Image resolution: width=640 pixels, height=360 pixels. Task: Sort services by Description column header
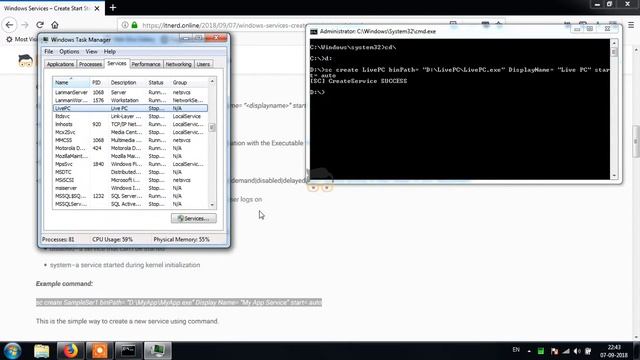127,82
